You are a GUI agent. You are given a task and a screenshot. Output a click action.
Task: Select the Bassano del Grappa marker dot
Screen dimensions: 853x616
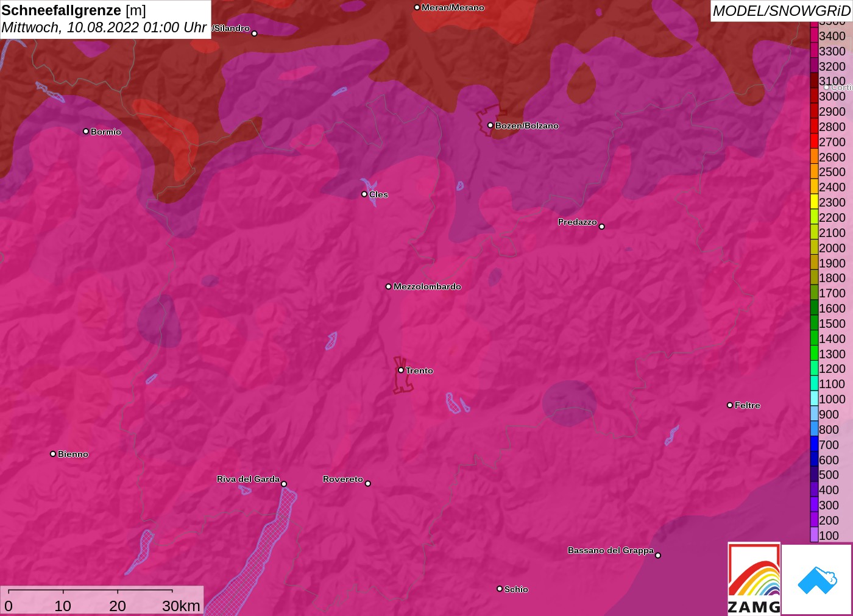[658, 555]
